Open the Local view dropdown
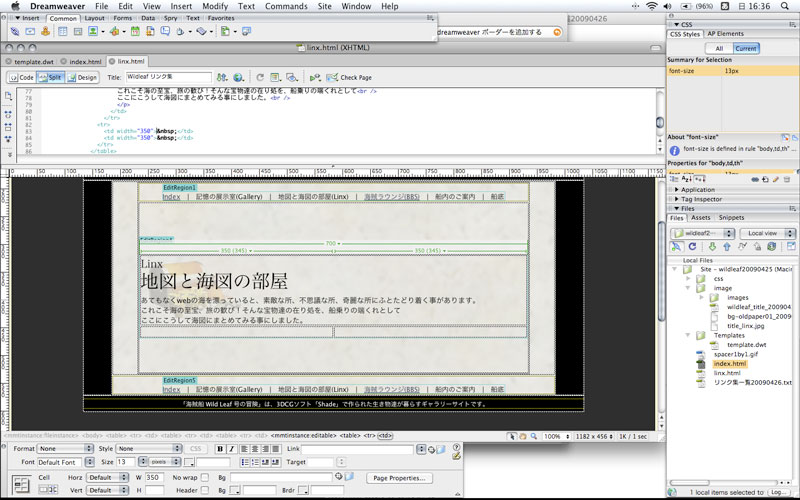Image resolution: width=800 pixels, height=500 pixels. coord(767,233)
